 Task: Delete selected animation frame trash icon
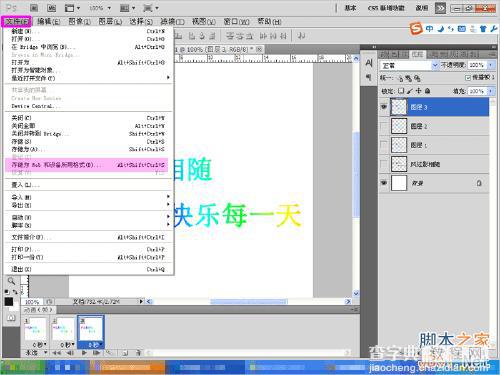point(138,352)
